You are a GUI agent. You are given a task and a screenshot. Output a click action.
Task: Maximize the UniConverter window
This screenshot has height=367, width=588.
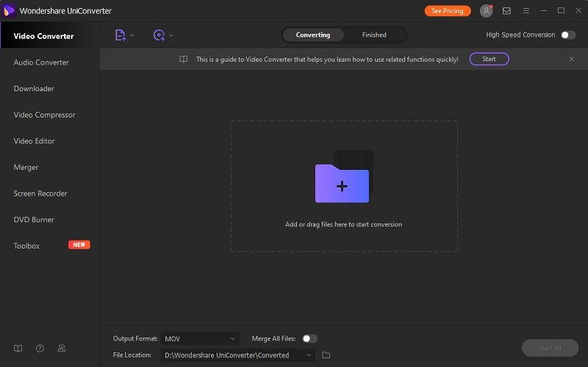[561, 10]
